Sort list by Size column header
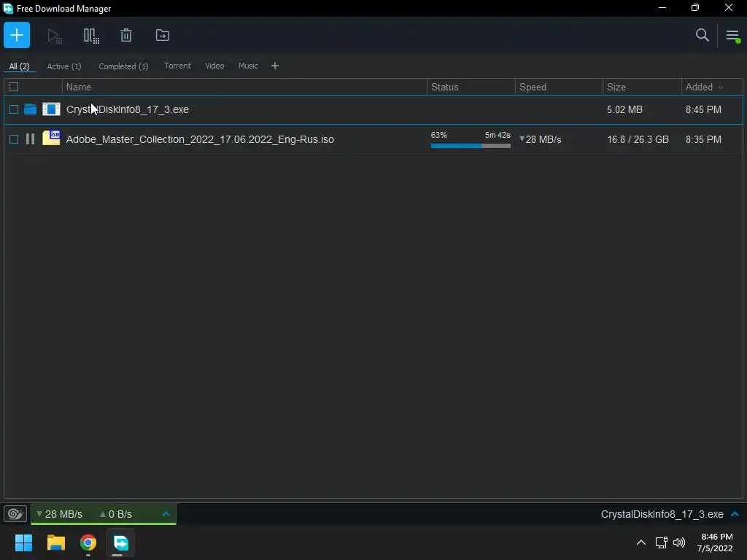 [x=642, y=87]
